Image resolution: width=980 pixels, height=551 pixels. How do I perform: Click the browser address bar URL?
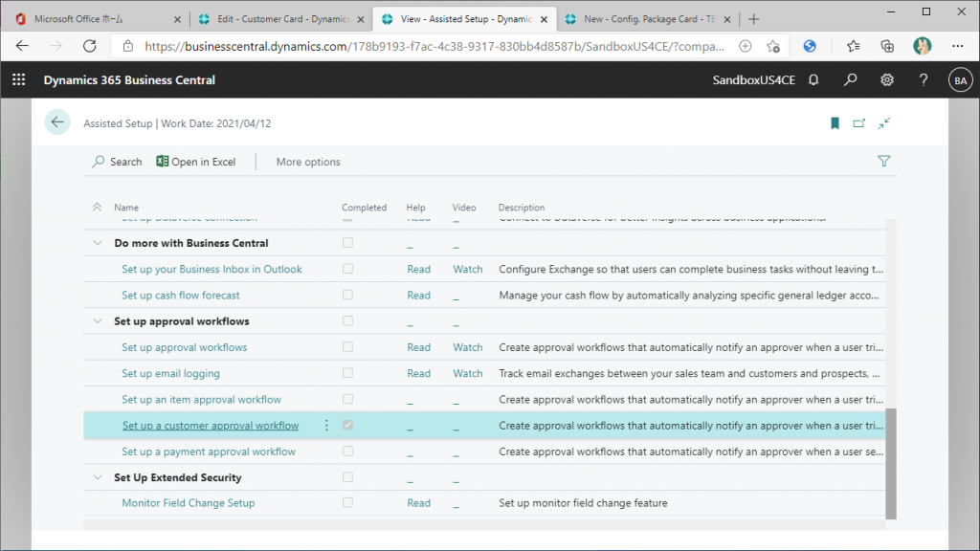pos(434,46)
